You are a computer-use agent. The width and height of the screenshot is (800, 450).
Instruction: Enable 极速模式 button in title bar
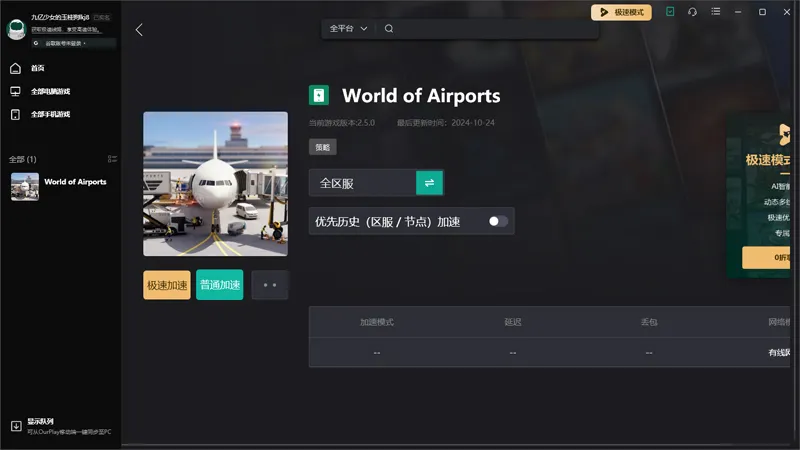[621, 12]
